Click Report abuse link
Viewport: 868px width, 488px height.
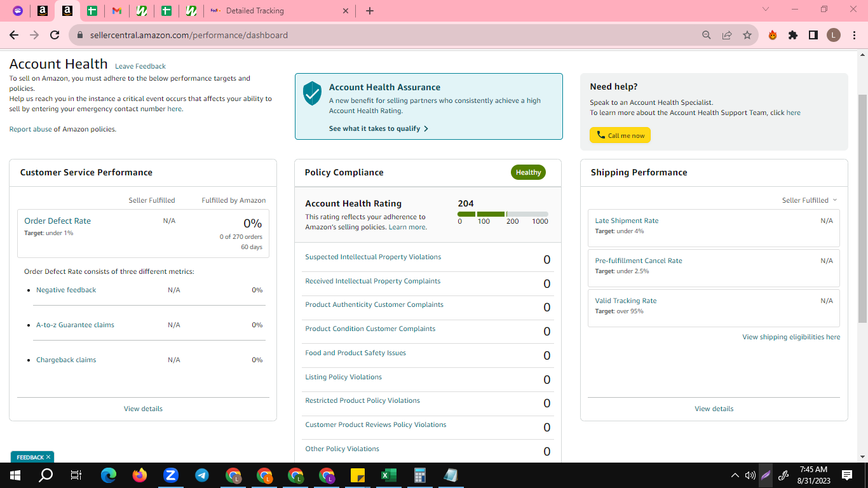click(31, 129)
